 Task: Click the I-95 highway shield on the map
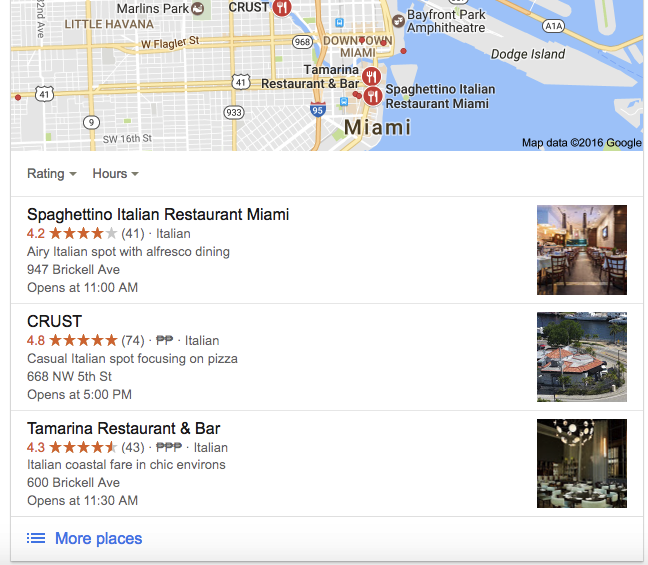pyautogui.click(x=317, y=110)
